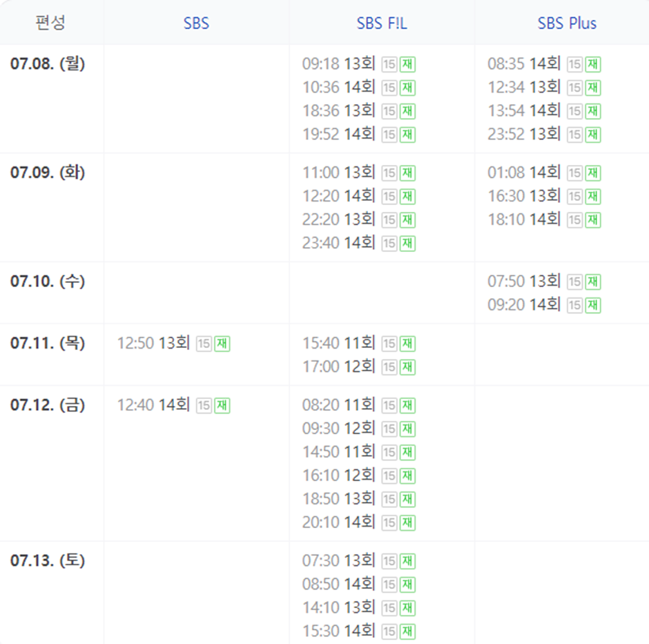The width and height of the screenshot is (649, 644).
Task: Click the 재 rerun badge beside 07:30 13회
Action: 407,562
